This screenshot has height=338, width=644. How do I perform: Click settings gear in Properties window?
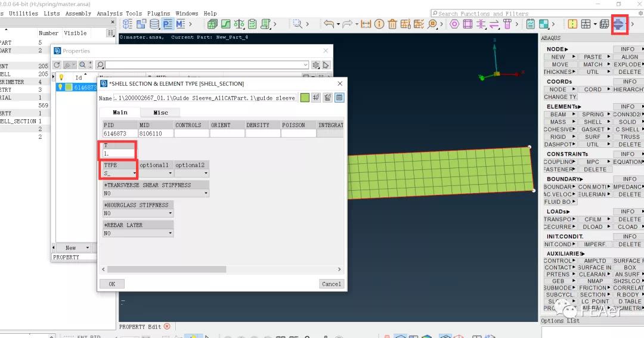tap(315, 65)
